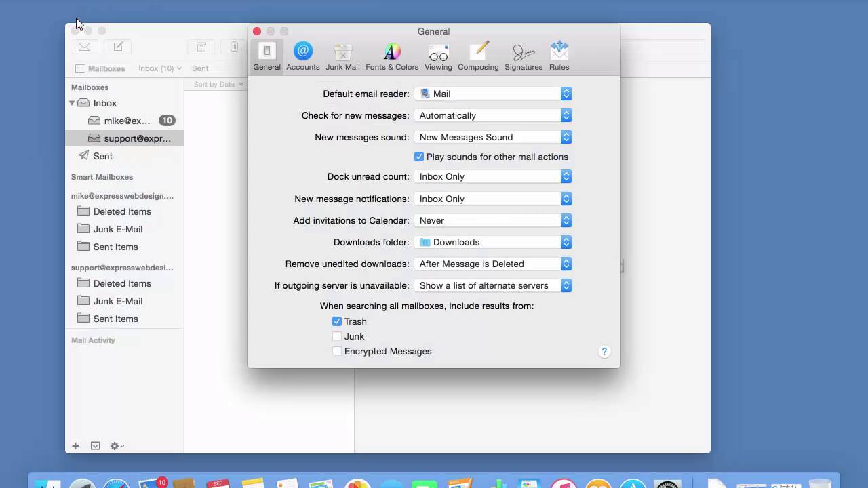Click the Inbox row label in sidebar
Screen dimensions: 868x488
pyautogui.click(x=105, y=103)
